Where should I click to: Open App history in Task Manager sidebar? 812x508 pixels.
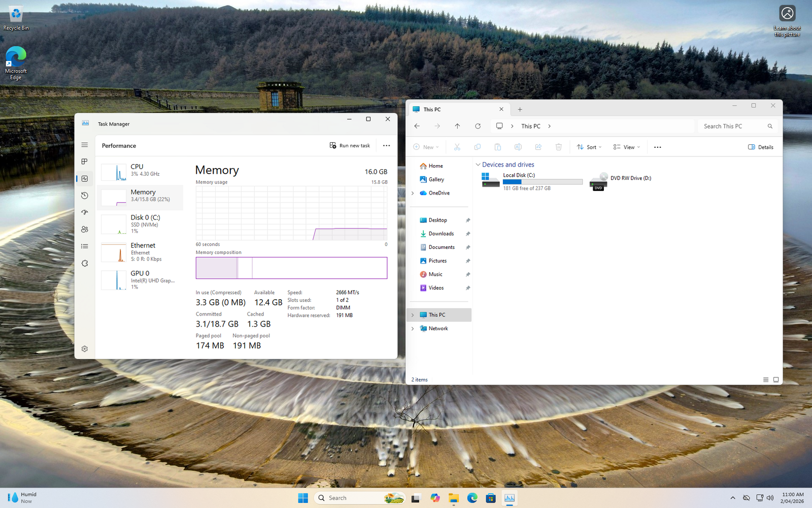pyautogui.click(x=85, y=196)
